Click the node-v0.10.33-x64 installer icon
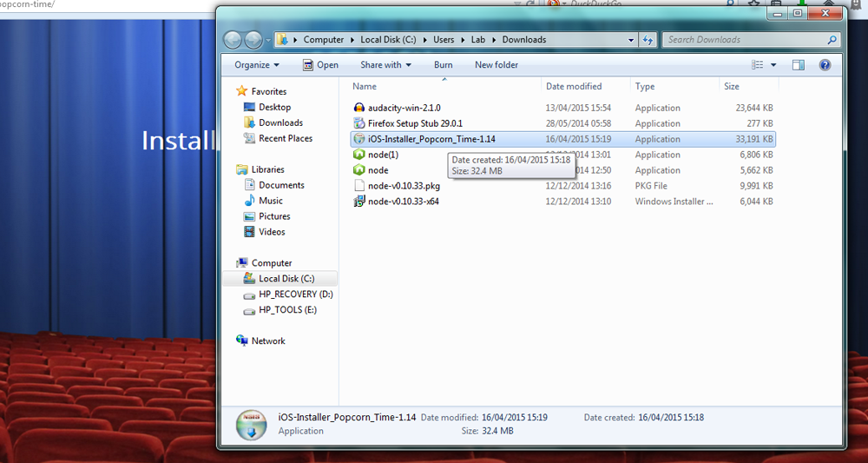This screenshot has width=868, height=463. click(x=359, y=201)
